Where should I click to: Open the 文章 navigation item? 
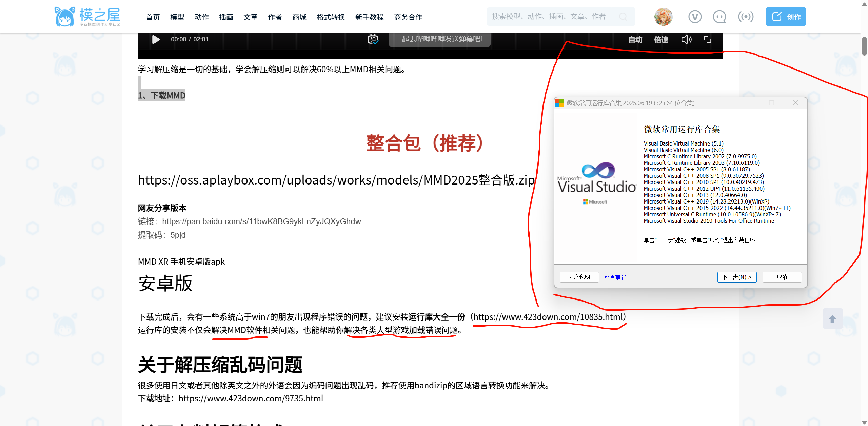click(x=250, y=17)
